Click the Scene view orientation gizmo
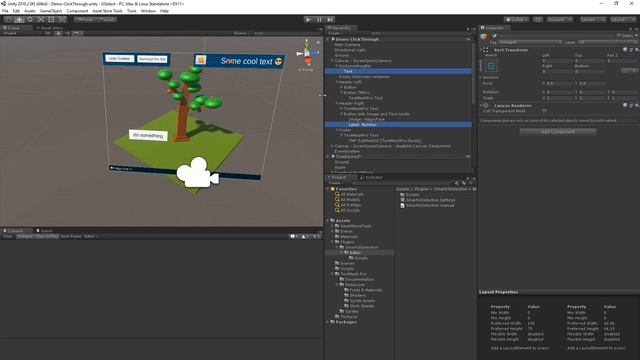Image resolution: width=640 pixels, height=360 pixels. click(307, 53)
